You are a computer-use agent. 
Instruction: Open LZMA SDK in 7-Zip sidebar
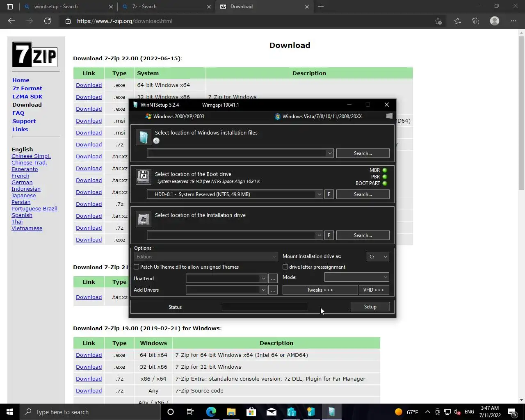pyautogui.click(x=27, y=96)
